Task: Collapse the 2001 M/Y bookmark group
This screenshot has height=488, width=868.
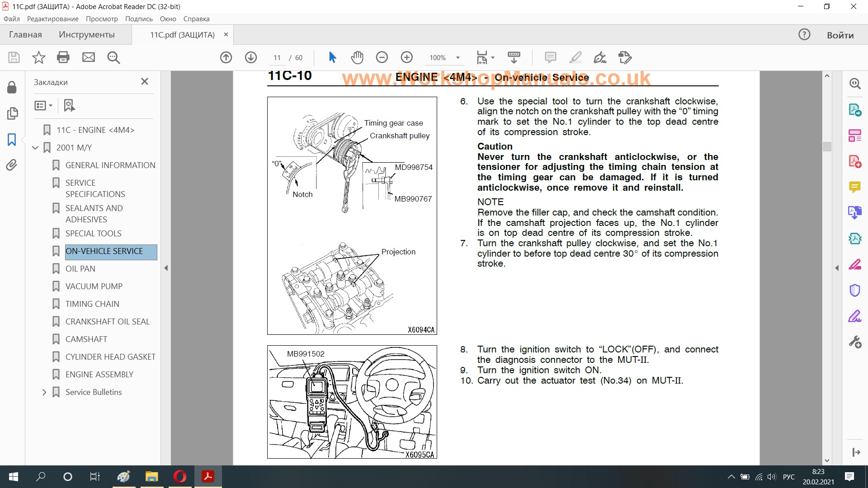Action: pyautogui.click(x=35, y=148)
